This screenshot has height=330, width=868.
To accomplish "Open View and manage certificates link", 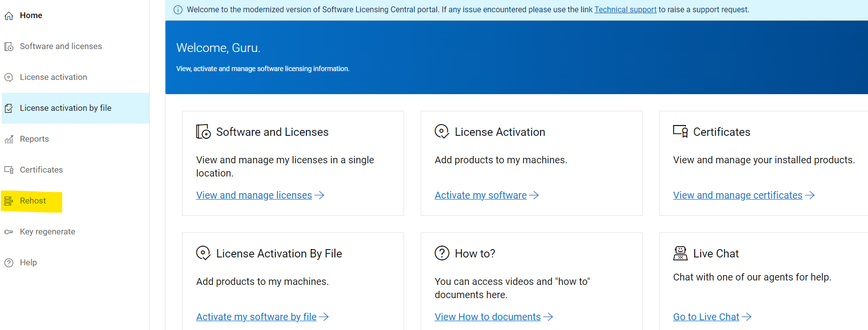I will click(x=737, y=195).
